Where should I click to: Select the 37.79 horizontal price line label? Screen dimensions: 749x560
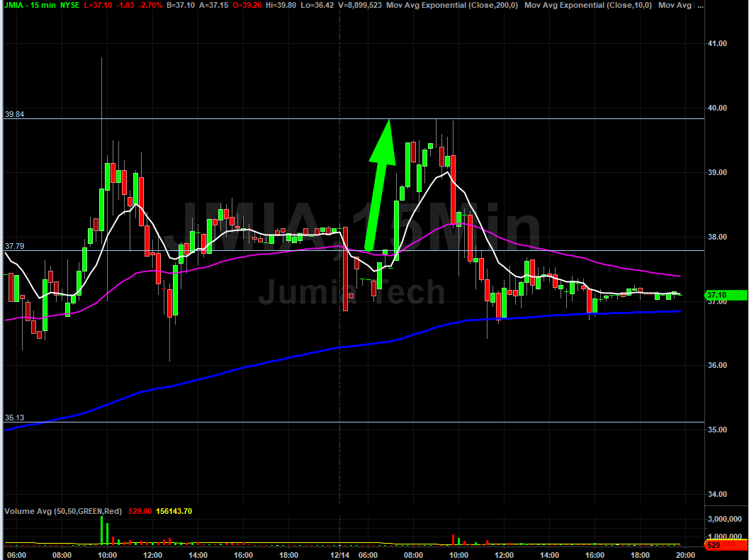tap(14, 246)
